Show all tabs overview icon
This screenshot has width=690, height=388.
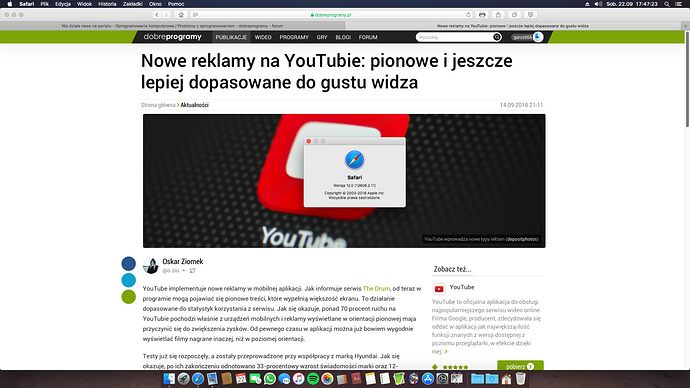(x=514, y=15)
